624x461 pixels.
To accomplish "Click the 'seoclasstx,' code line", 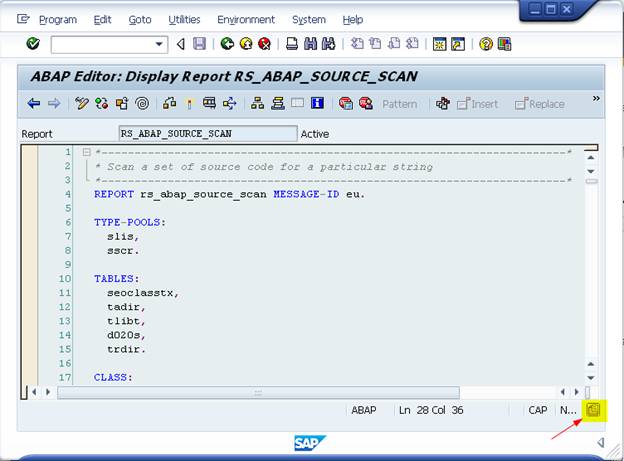I will (143, 293).
